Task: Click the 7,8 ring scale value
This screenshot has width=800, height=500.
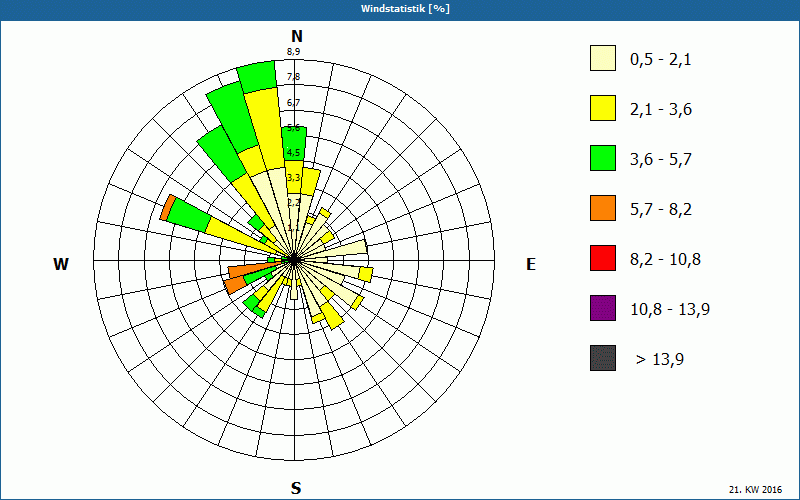Action: [x=293, y=77]
